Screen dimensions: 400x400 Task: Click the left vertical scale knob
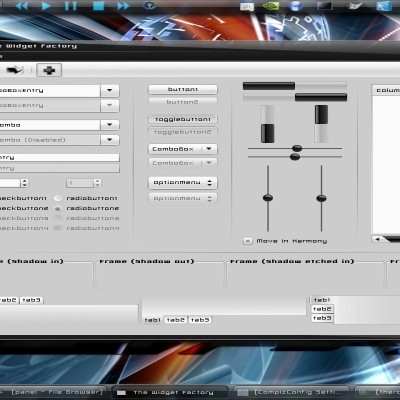[x=268, y=198]
